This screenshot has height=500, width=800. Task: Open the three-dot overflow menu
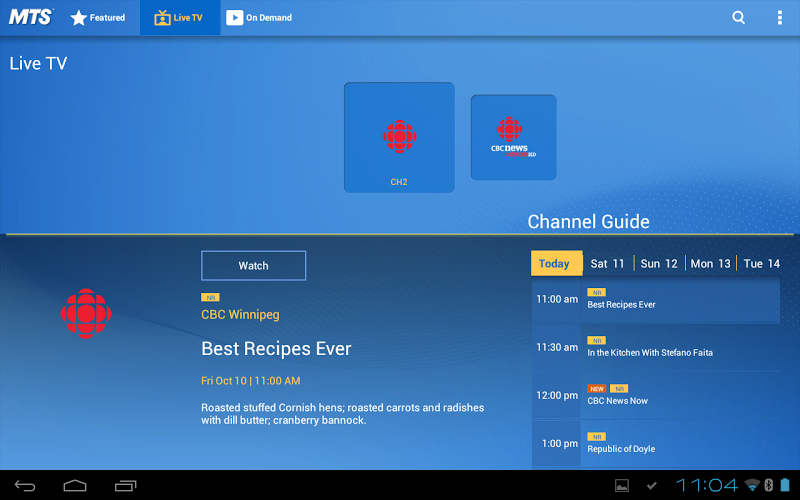pyautogui.click(x=780, y=17)
